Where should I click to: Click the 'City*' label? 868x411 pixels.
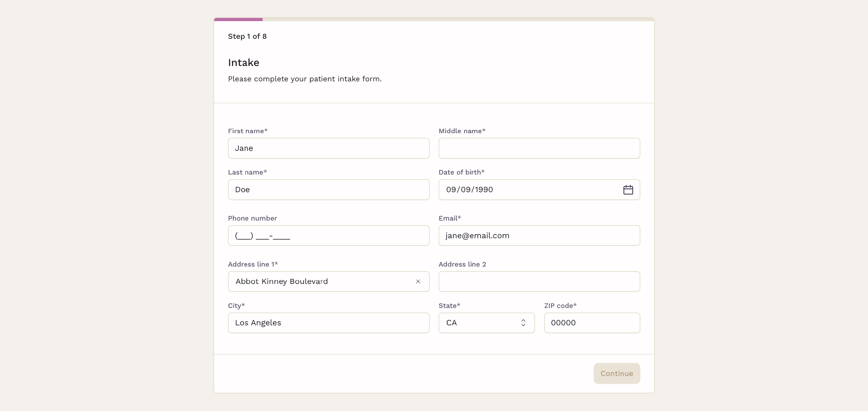pos(236,306)
